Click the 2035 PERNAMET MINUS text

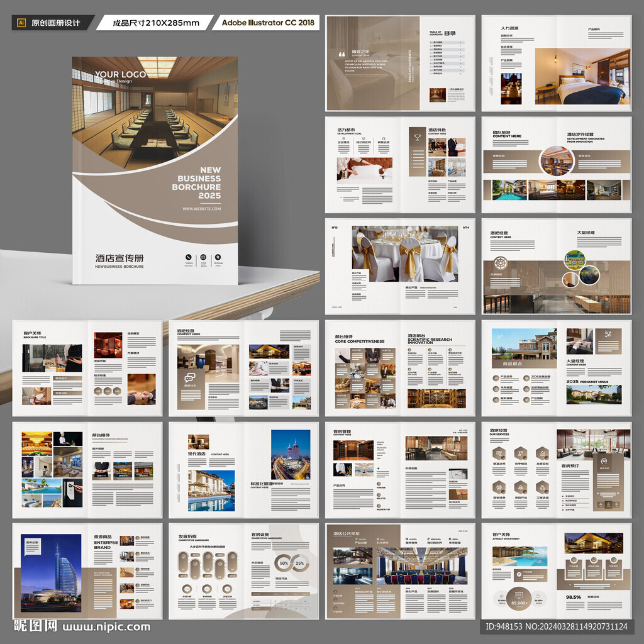pyautogui.click(x=587, y=382)
